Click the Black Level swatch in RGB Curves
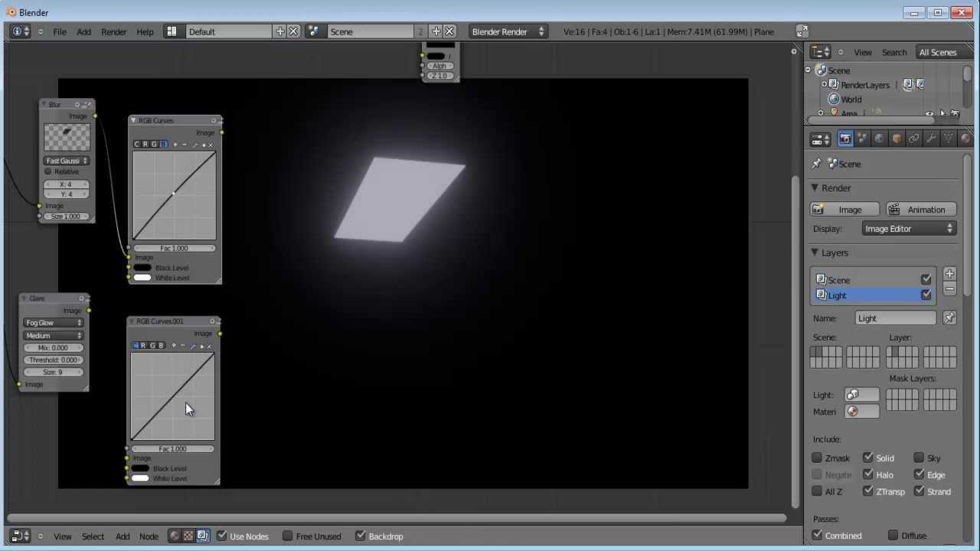Image resolution: width=980 pixels, height=551 pixels. click(x=142, y=268)
